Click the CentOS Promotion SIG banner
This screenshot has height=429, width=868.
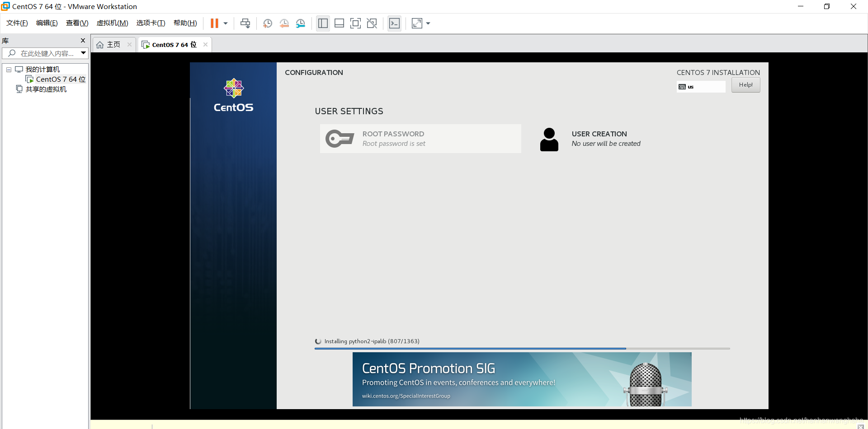pyautogui.click(x=522, y=379)
